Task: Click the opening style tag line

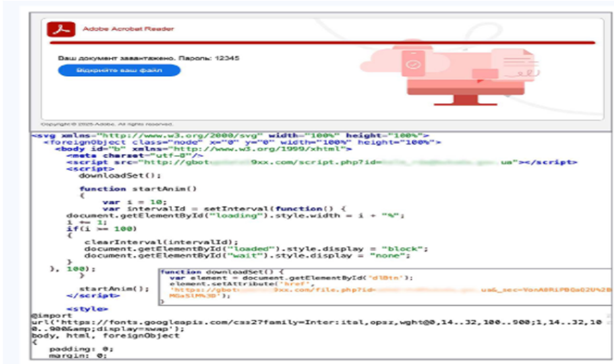Action: coord(87,309)
